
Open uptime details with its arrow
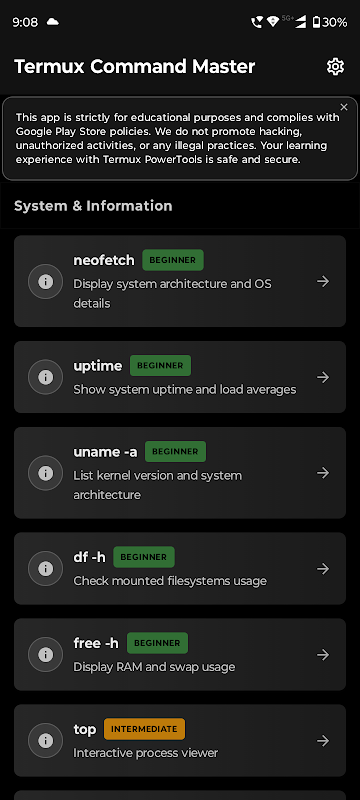323,377
